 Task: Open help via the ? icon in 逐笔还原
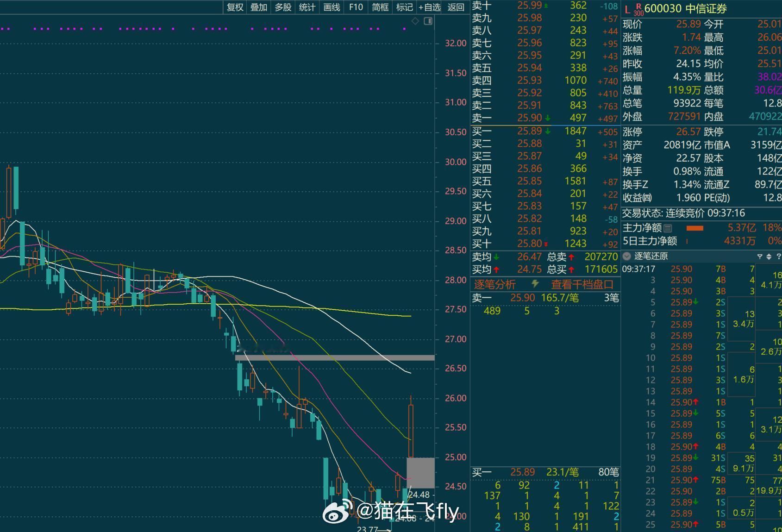(x=778, y=256)
